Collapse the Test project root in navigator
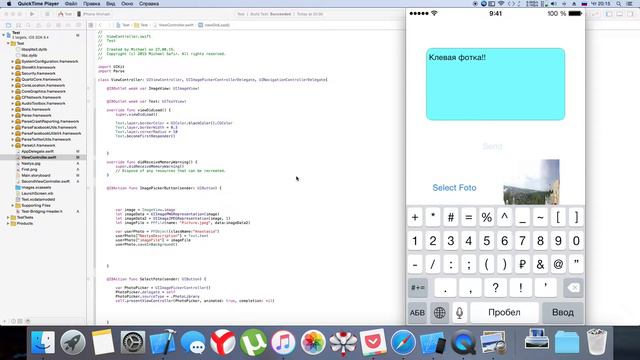640x360 pixels. pos(4,35)
